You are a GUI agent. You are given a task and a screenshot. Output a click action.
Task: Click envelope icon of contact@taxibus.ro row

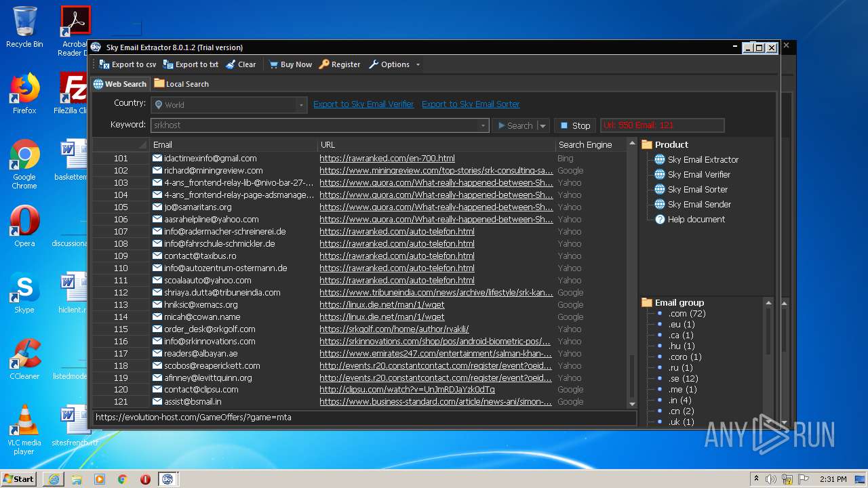click(157, 256)
